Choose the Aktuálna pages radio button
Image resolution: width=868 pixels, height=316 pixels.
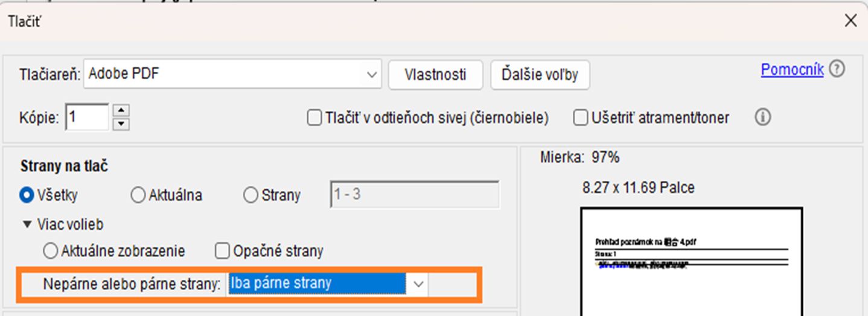pyautogui.click(x=138, y=195)
